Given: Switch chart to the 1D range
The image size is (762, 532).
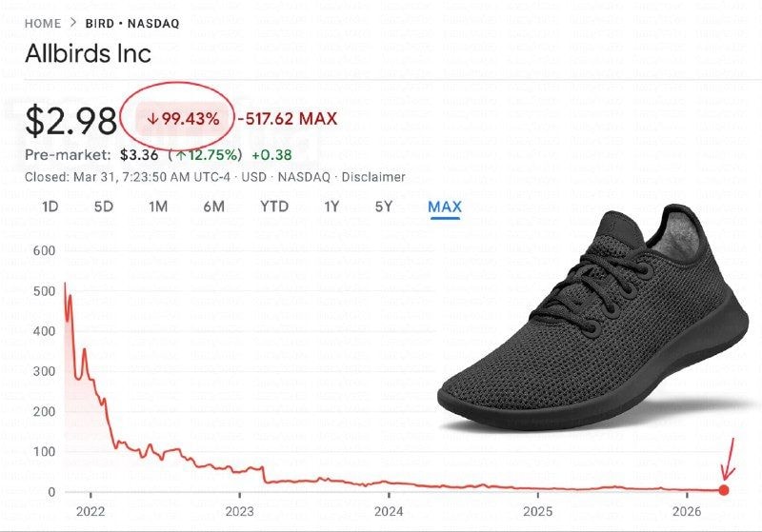Looking at the screenshot, I should (50, 207).
